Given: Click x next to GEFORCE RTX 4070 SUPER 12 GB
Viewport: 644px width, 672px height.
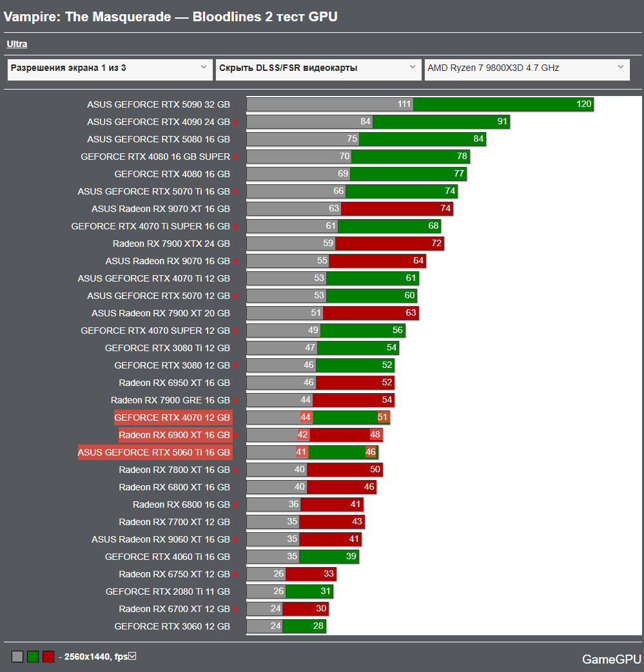Looking at the screenshot, I should click(236, 331).
